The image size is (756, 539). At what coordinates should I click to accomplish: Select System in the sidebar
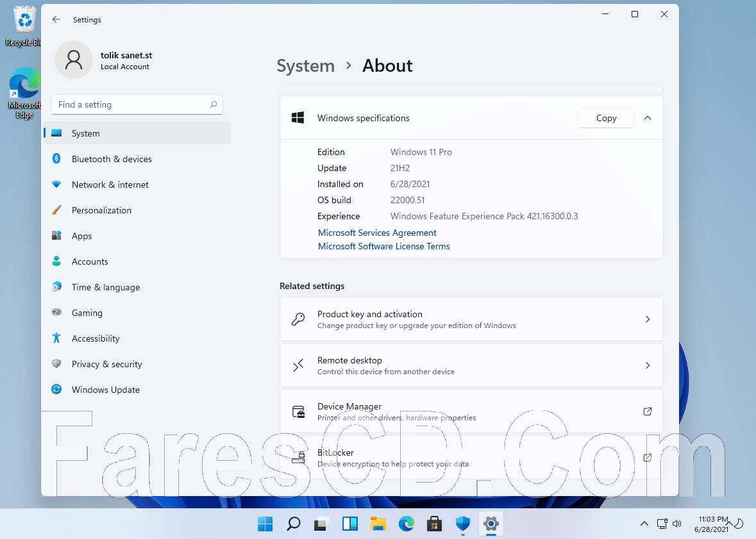click(x=137, y=133)
